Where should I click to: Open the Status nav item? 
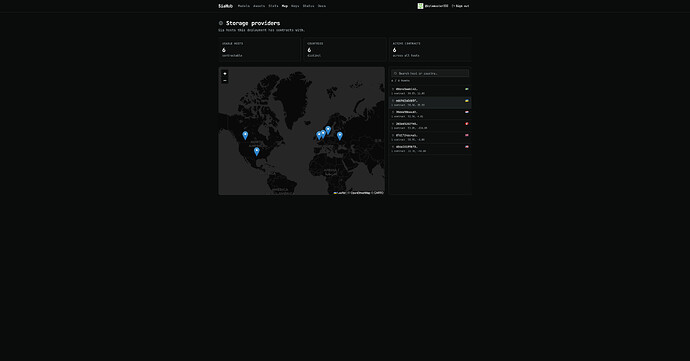(308, 6)
